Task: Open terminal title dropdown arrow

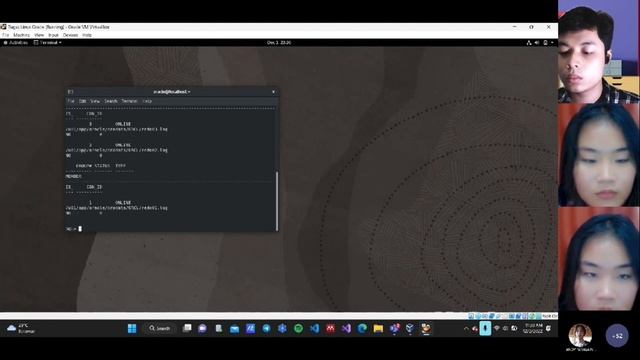Action: coord(189,92)
